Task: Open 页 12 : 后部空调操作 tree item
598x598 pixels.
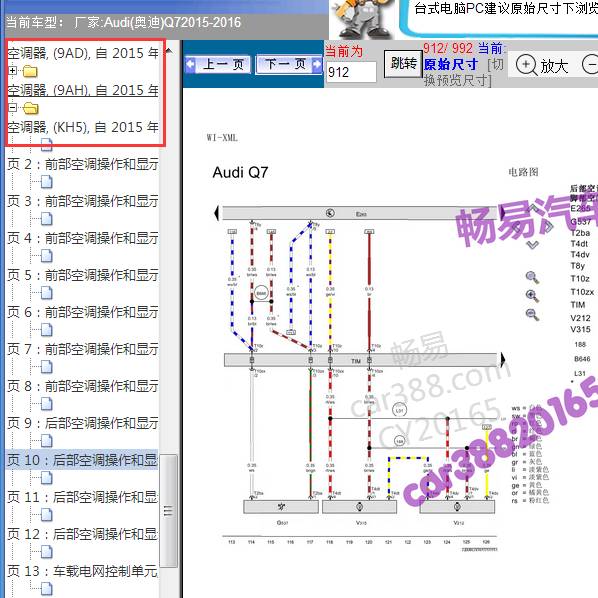Action: pos(83,534)
